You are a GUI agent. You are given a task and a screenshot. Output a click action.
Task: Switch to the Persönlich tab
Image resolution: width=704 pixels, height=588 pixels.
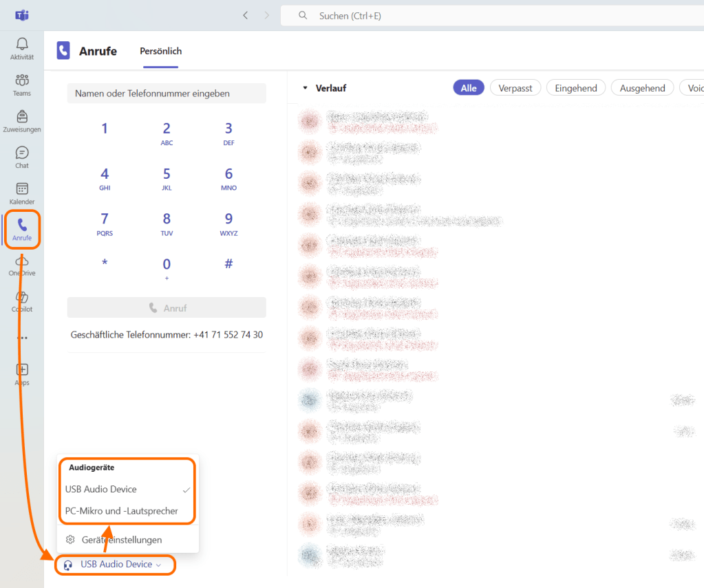coord(160,51)
